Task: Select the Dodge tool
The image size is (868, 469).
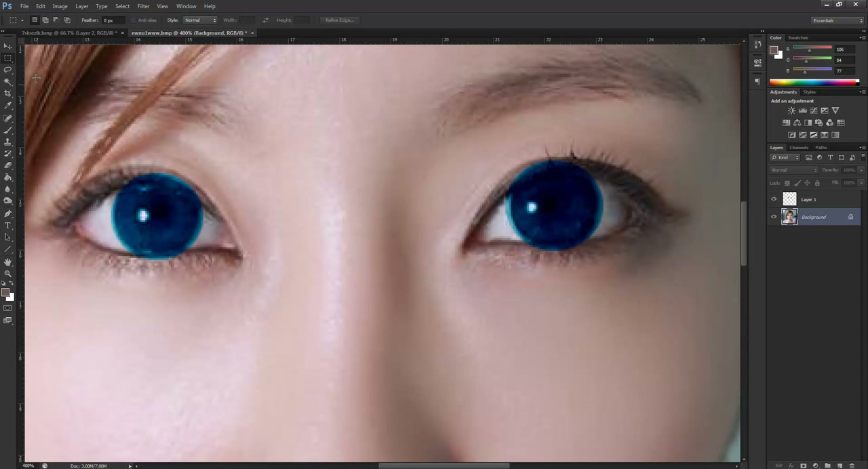Action: 8,201
